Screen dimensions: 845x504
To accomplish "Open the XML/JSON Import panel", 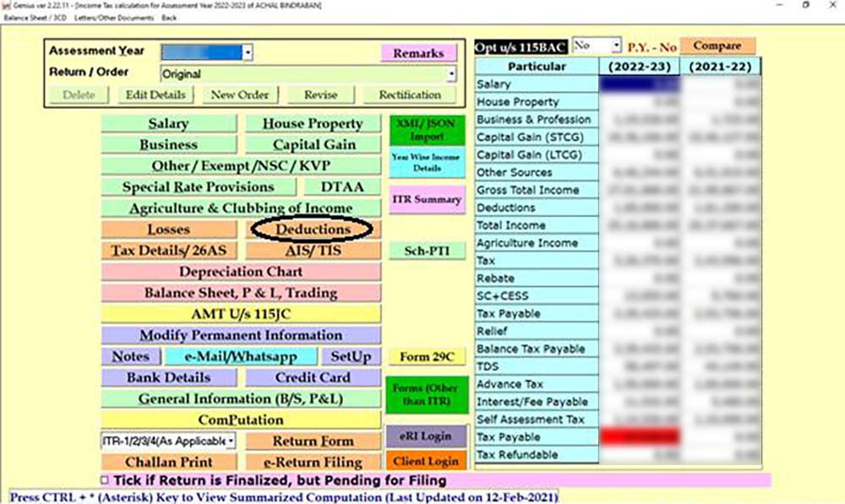I will (x=427, y=128).
